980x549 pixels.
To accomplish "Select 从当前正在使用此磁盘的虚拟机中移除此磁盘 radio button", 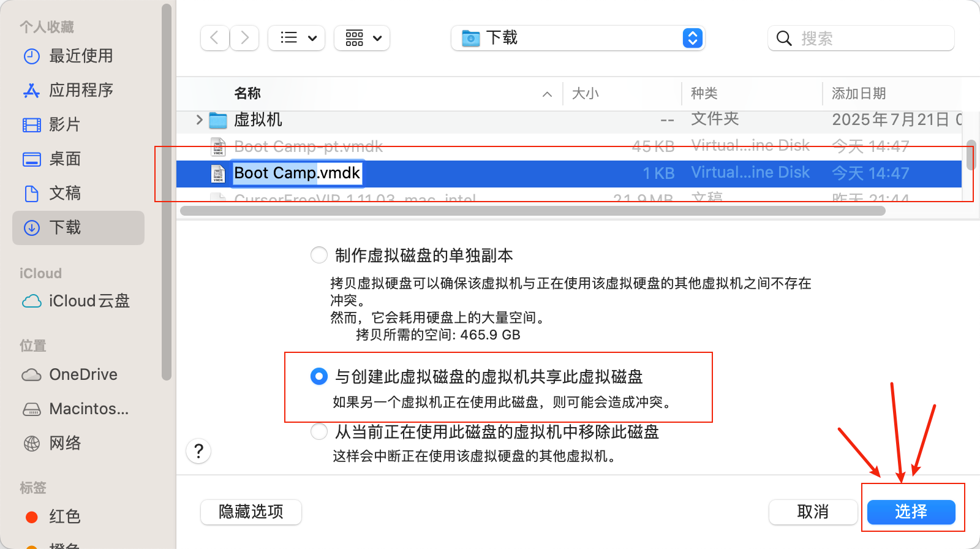I will (319, 431).
